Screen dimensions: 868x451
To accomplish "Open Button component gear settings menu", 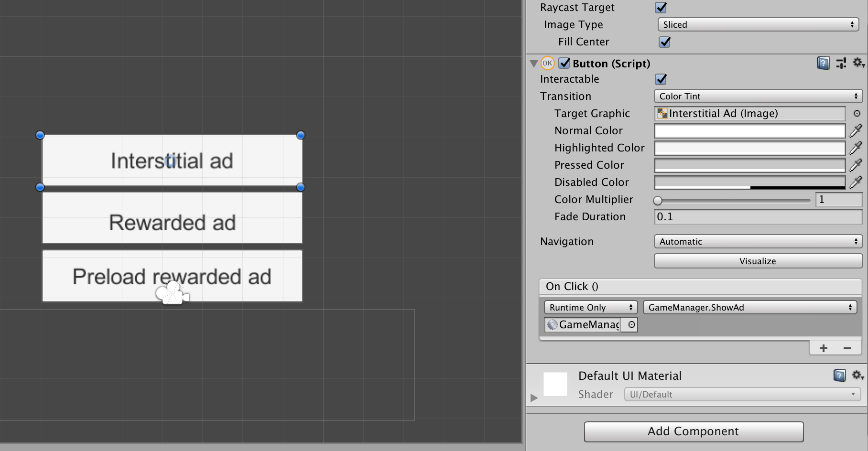I will (x=858, y=63).
